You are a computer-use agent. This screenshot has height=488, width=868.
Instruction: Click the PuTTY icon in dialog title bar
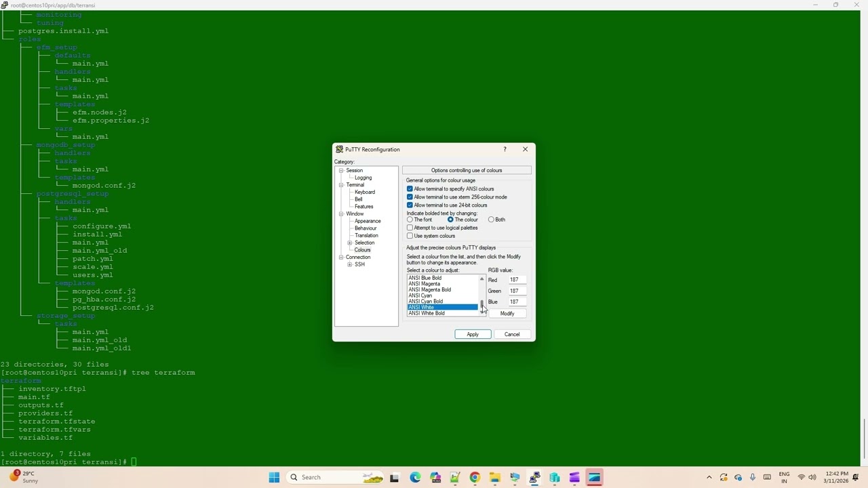click(339, 149)
